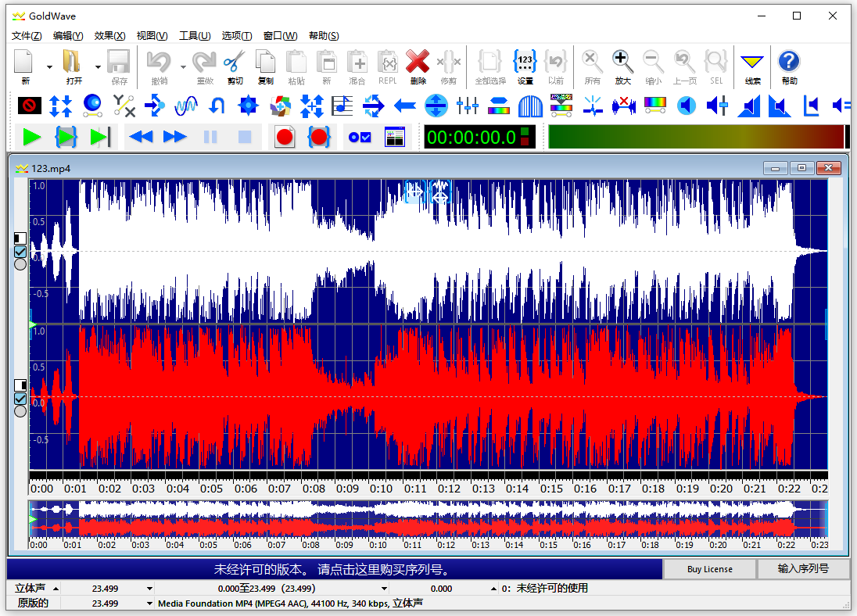Fast forward with the double right arrow button

[x=175, y=137]
